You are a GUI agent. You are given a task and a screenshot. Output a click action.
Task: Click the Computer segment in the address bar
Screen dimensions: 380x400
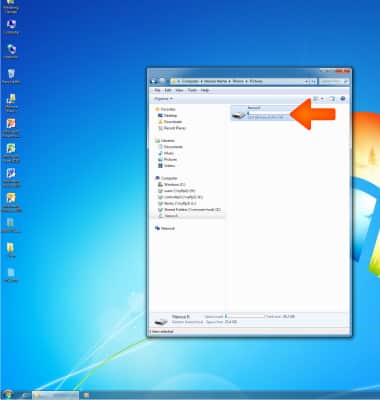(190, 81)
